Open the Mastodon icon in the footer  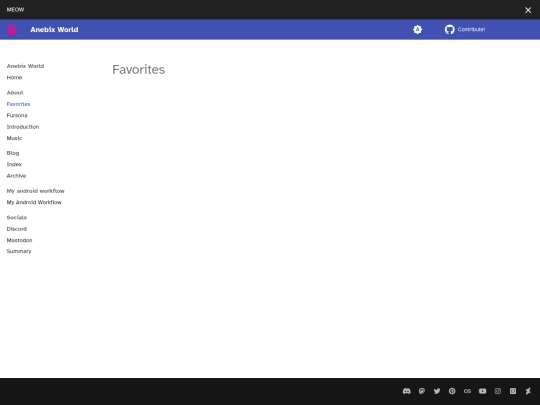click(x=422, y=391)
